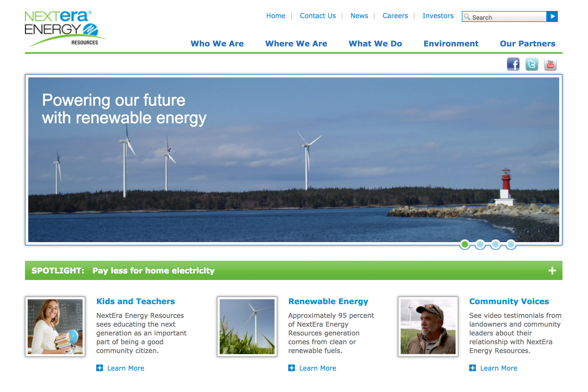Visit the Investors link
Screen dimensions: 588x392
coord(438,16)
